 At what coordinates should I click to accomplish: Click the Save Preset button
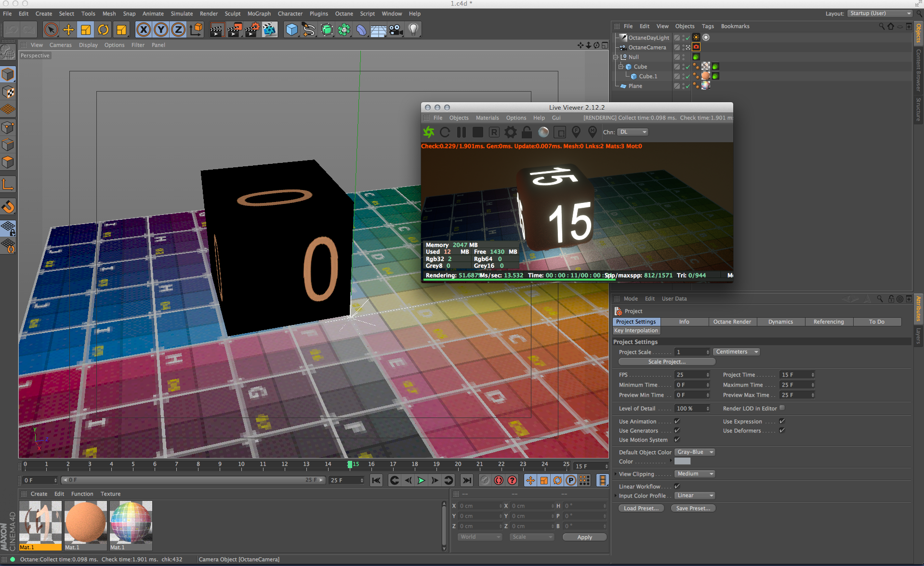tap(693, 508)
